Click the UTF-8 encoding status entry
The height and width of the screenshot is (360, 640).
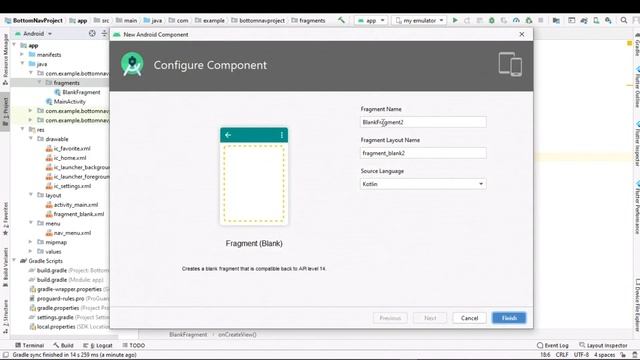tap(581, 355)
